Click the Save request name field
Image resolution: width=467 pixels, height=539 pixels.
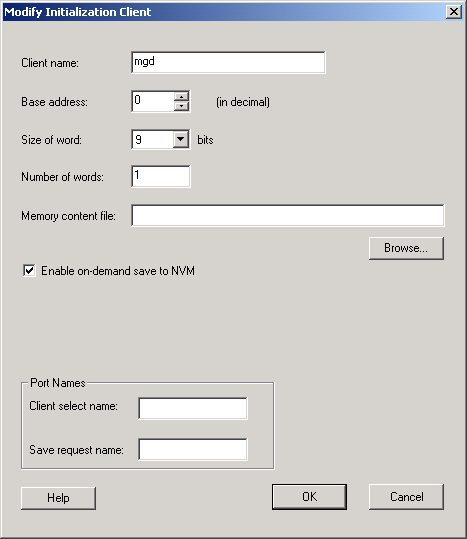coord(193,449)
